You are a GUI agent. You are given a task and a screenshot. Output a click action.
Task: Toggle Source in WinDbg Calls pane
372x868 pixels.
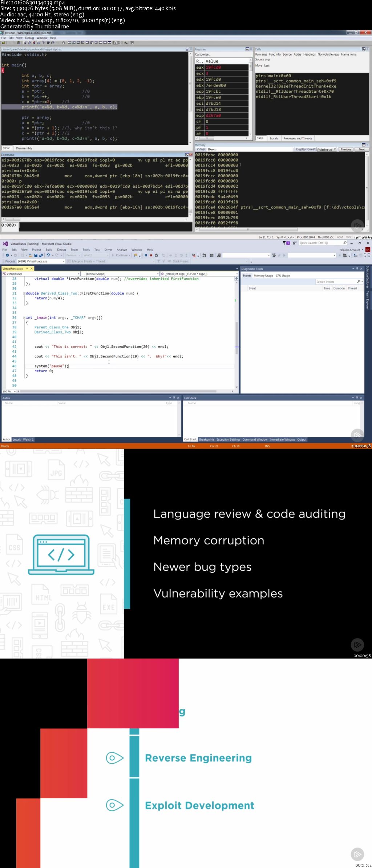pos(287,55)
